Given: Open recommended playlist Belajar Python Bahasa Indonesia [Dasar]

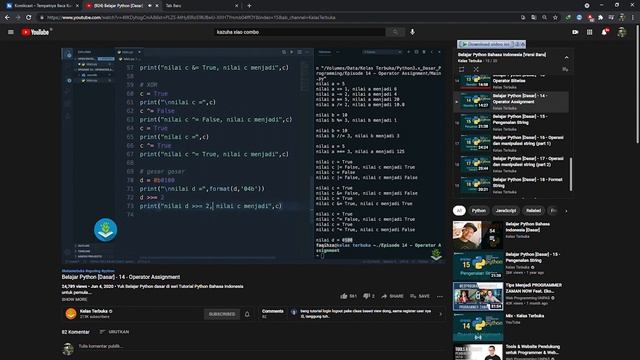Looking at the screenshot, I should pos(509,235).
